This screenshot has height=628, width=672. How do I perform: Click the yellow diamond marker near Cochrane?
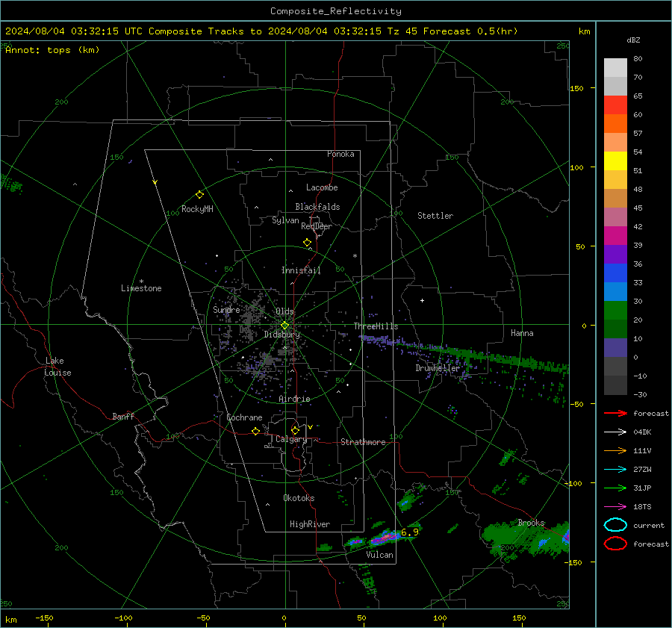256,431
